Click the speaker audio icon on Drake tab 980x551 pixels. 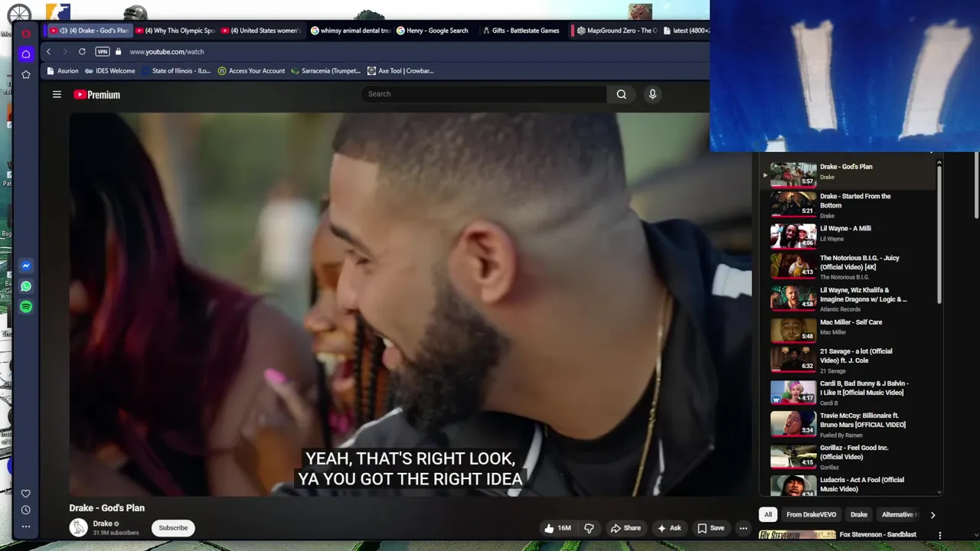[x=64, y=31]
